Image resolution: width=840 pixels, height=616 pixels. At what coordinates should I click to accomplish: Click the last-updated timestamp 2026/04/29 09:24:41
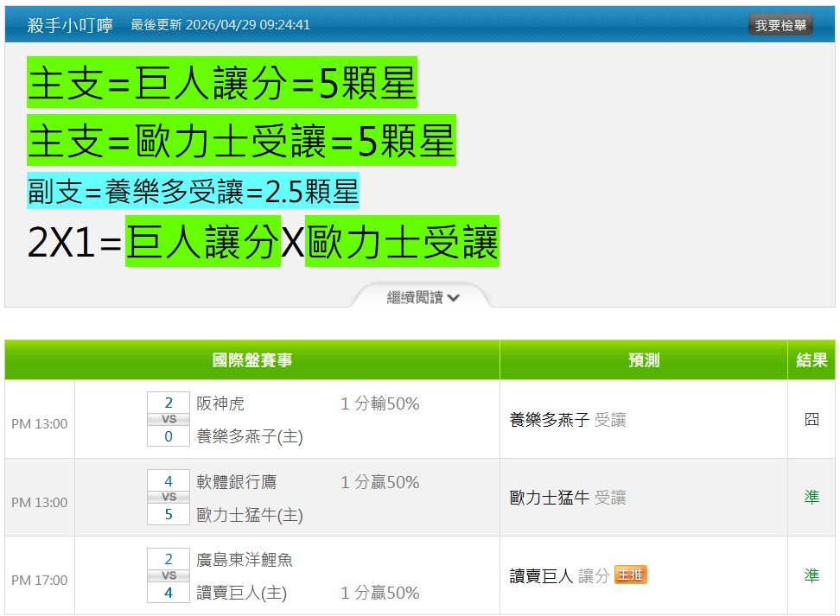247,25
